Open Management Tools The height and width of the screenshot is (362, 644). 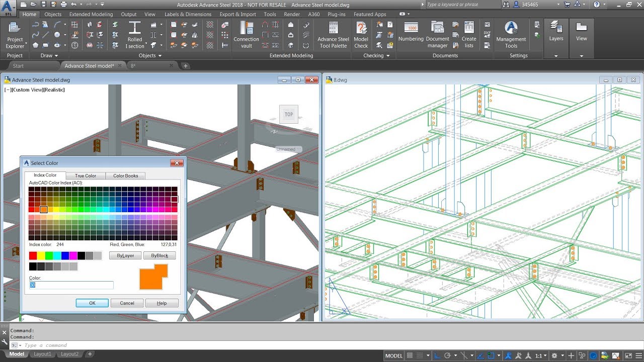click(511, 35)
